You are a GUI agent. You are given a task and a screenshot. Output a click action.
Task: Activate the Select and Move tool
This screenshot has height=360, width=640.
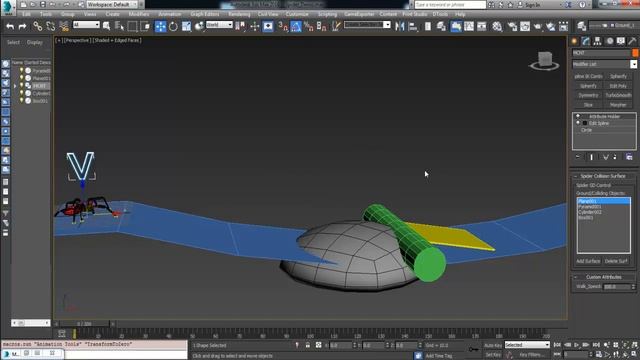(x=160, y=27)
